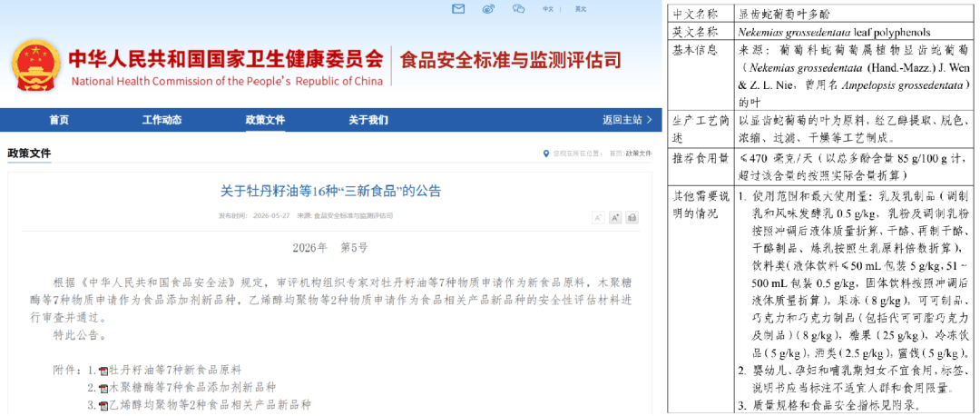Open attachment 牡丹籽油等7种新食品原料
The image size is (980, 416).
[175, 370]
